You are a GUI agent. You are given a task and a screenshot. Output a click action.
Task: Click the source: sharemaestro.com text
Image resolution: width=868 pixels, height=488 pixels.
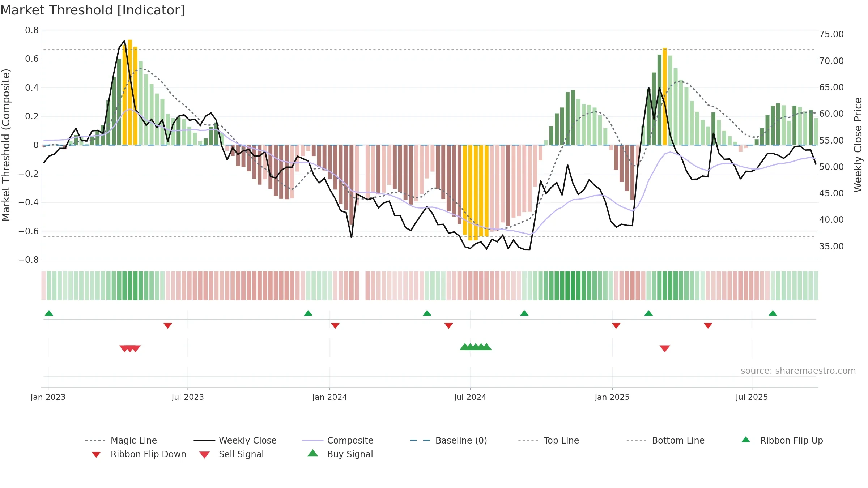click(x=798, y=371)
